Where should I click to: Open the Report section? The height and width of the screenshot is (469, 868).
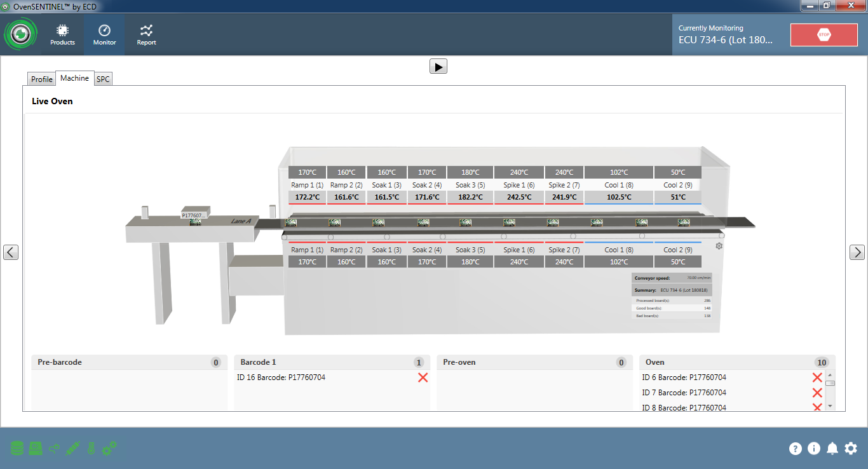click(147, 35)
